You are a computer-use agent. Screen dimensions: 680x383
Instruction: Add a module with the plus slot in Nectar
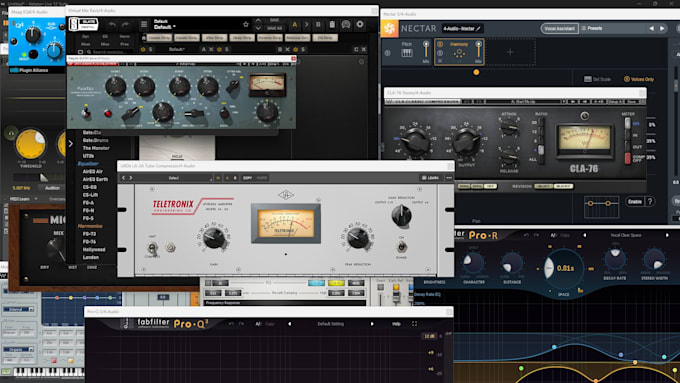[x=510, y=52]
